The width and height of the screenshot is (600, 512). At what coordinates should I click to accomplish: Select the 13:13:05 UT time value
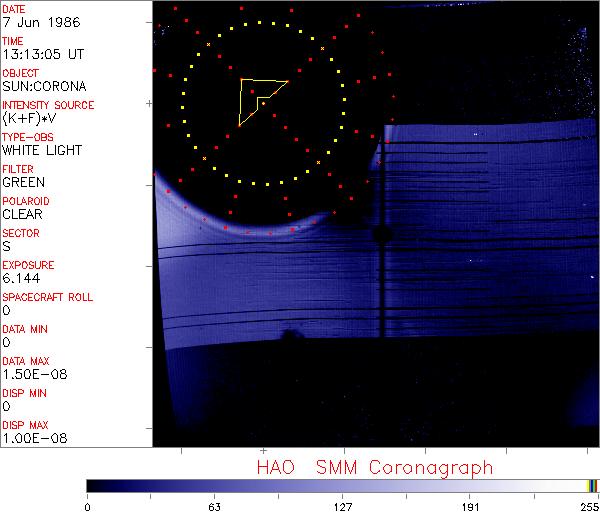click(42, 54)
